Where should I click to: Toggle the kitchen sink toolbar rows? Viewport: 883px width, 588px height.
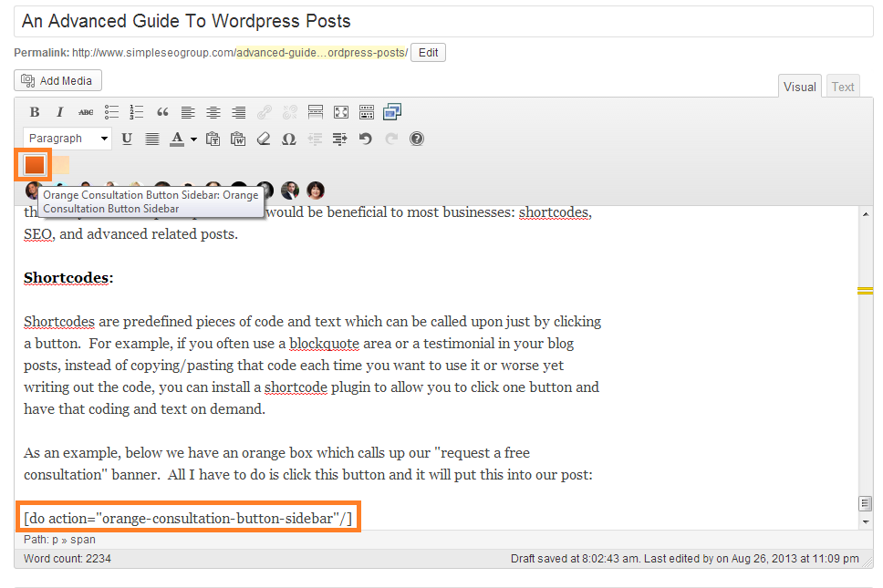pyautogui.click(x=367, y=112)
